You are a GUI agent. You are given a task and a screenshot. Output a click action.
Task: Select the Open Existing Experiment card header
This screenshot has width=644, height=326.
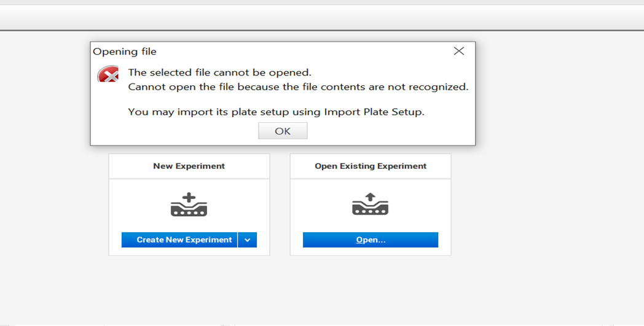pos(370,166)
